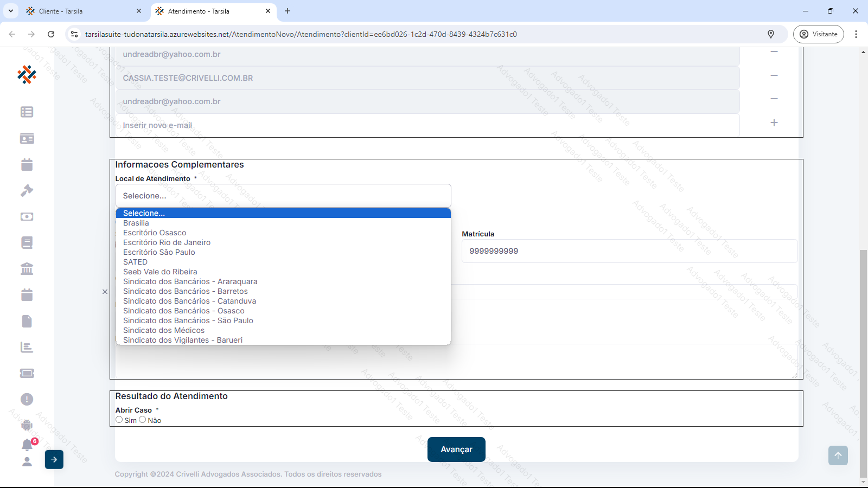
Task: Click the plus icon to add e-mail
Action: [x=774, y=123]
